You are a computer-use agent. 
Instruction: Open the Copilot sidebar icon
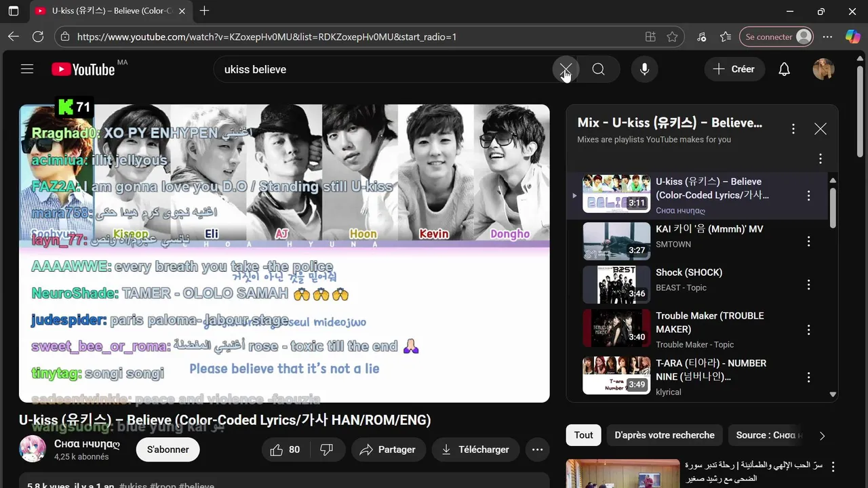tap(852, 37)
